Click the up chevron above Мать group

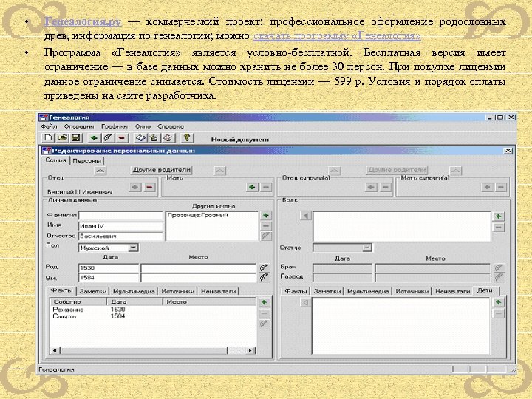point(219,171)
